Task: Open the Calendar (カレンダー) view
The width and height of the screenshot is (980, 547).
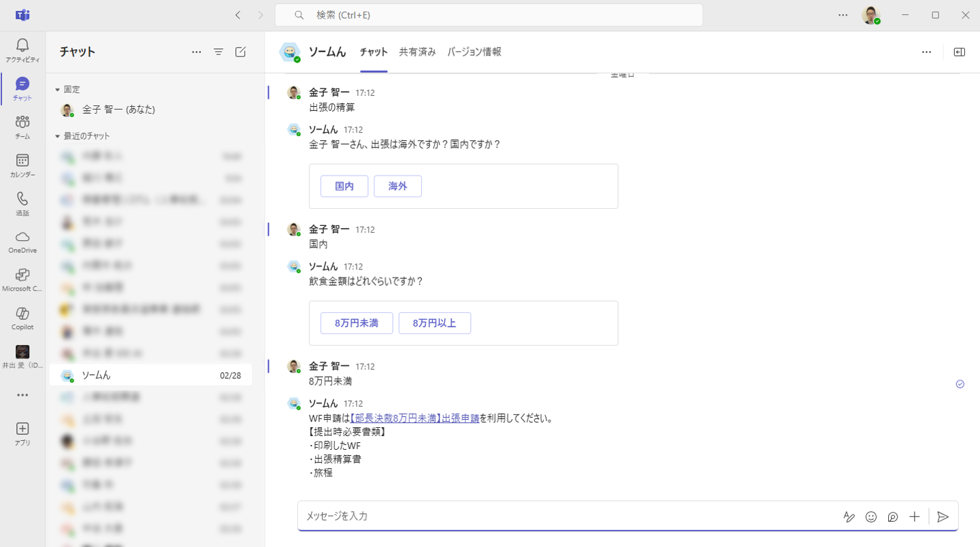Action: pyautogui.click(x=22, y=165)
